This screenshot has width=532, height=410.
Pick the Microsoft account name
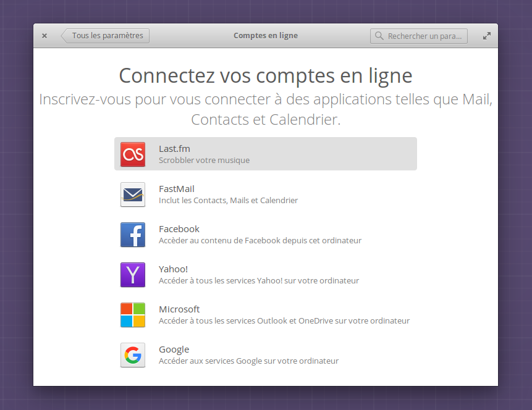[x=179, y=309]
